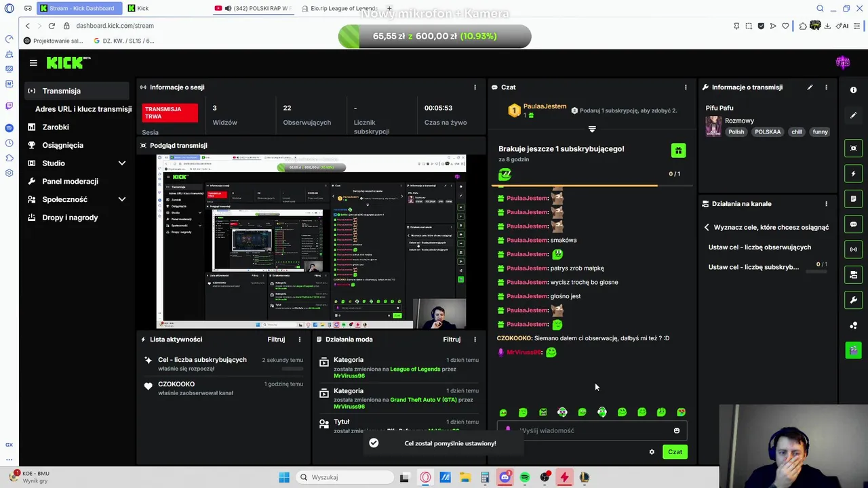The height and width of the screenshot is (488, 868).
Task: Click the Kick logo
Action: coord(68,63)
